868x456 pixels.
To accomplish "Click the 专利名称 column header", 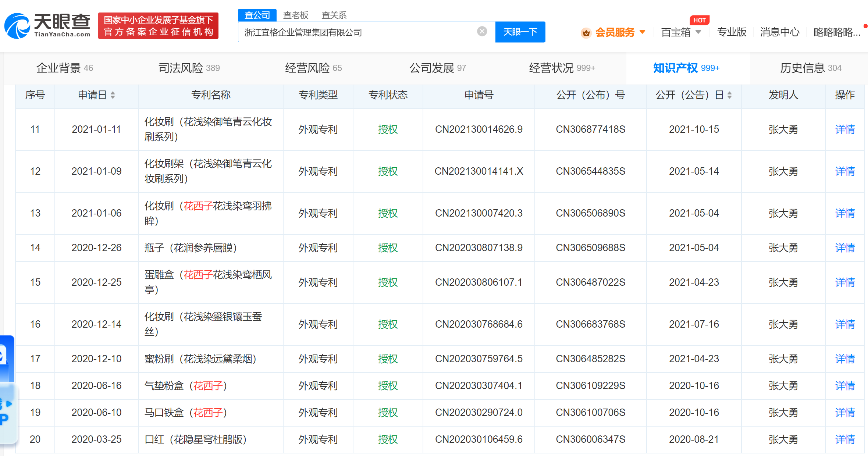I will click(x=211, y=95).
